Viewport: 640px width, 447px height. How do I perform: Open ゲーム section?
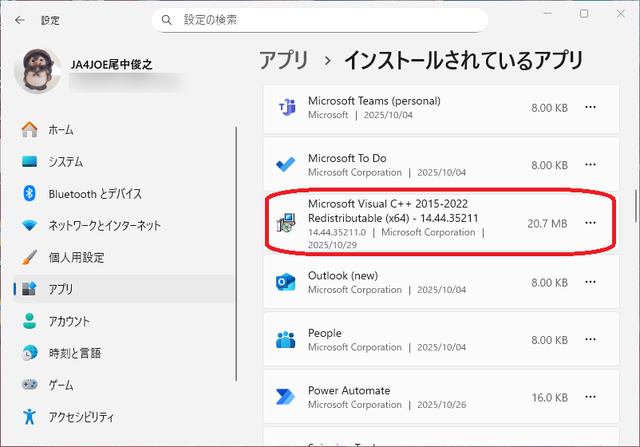[x=124, y=385]
